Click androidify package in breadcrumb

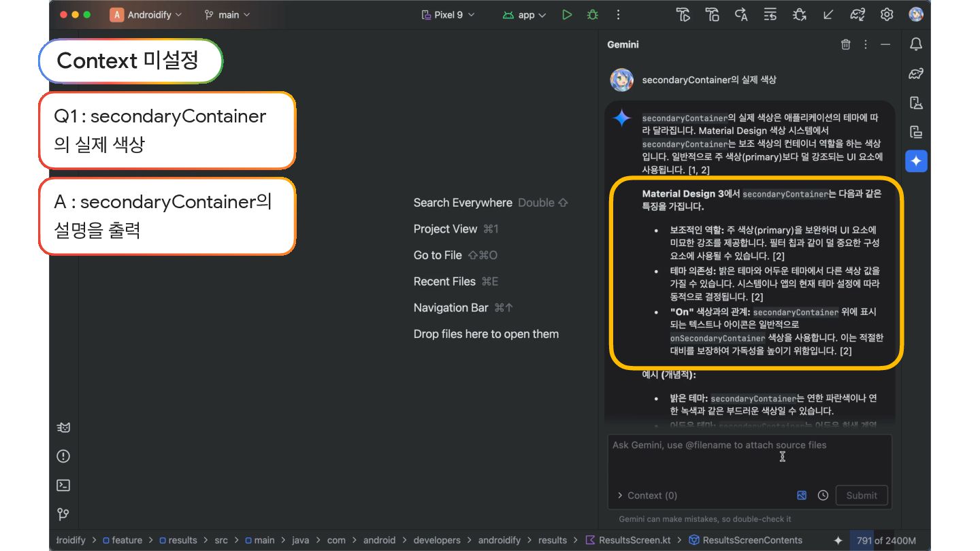[x=500, y=540]
